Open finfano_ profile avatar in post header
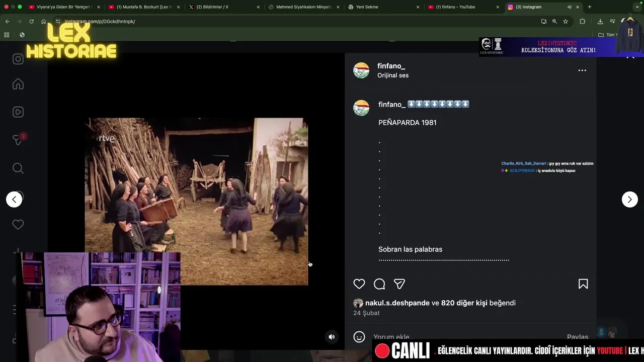Image resolution: width=644 pixels, height=362 pixels. coord(361,70)
